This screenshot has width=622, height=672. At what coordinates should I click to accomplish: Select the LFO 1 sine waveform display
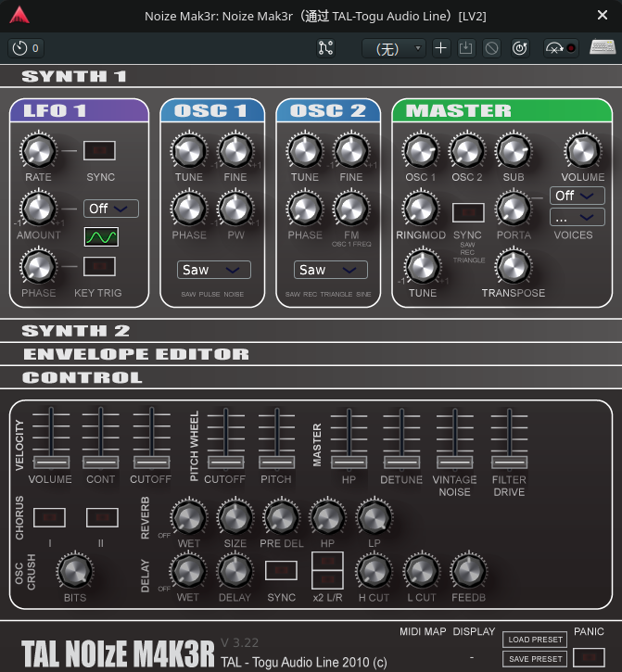pyautogui.click(x=101, y=237)
